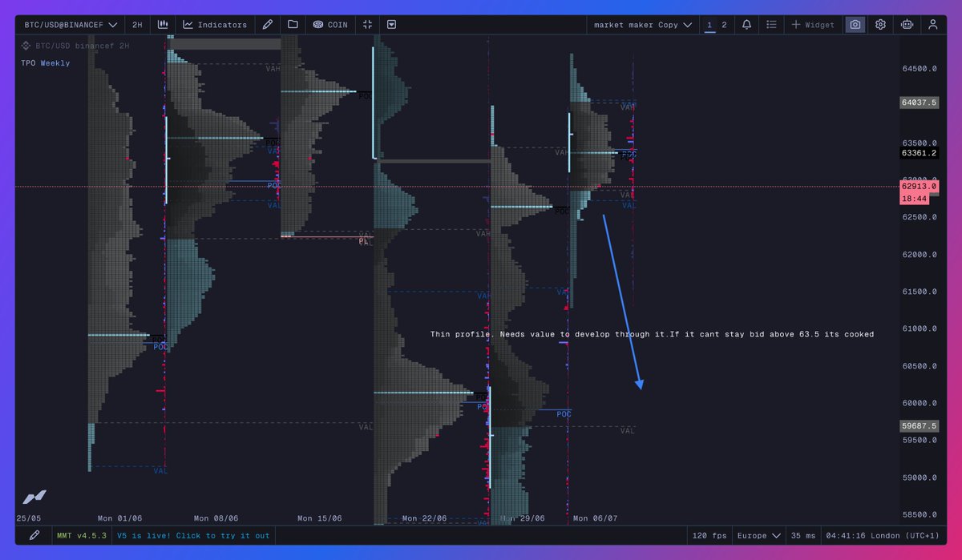The width and height of the screenshot is (962, 560).
Task: Click the 63361.2 price label
Action: [920, 153]
